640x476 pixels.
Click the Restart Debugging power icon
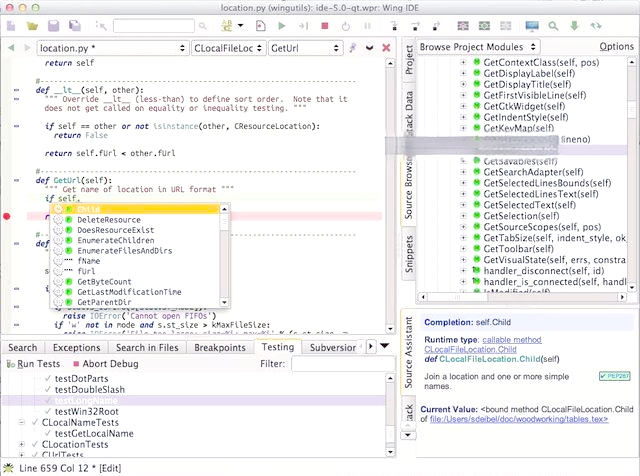[x=346, y=26]
